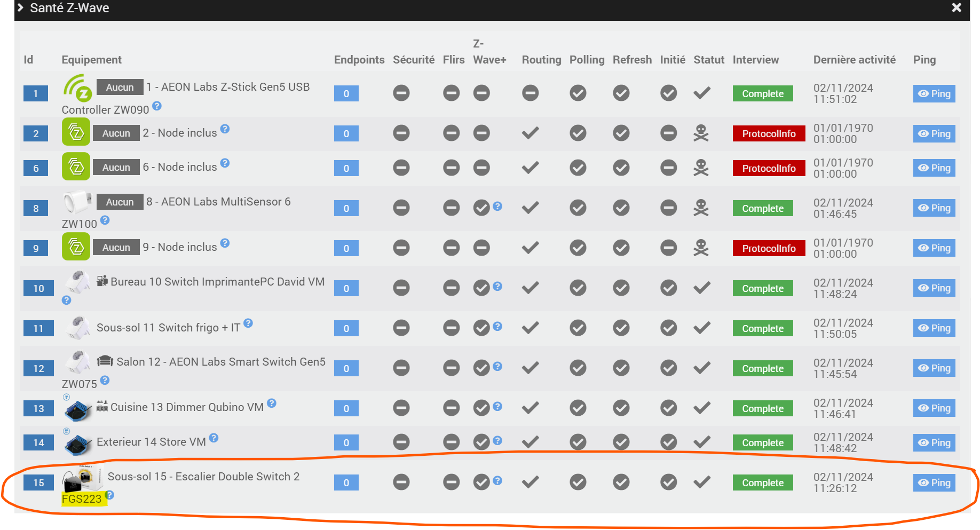The height and width of the screenshot is (530, 980).
Task: Open node Id 9 badge
Action: (36, 248)
